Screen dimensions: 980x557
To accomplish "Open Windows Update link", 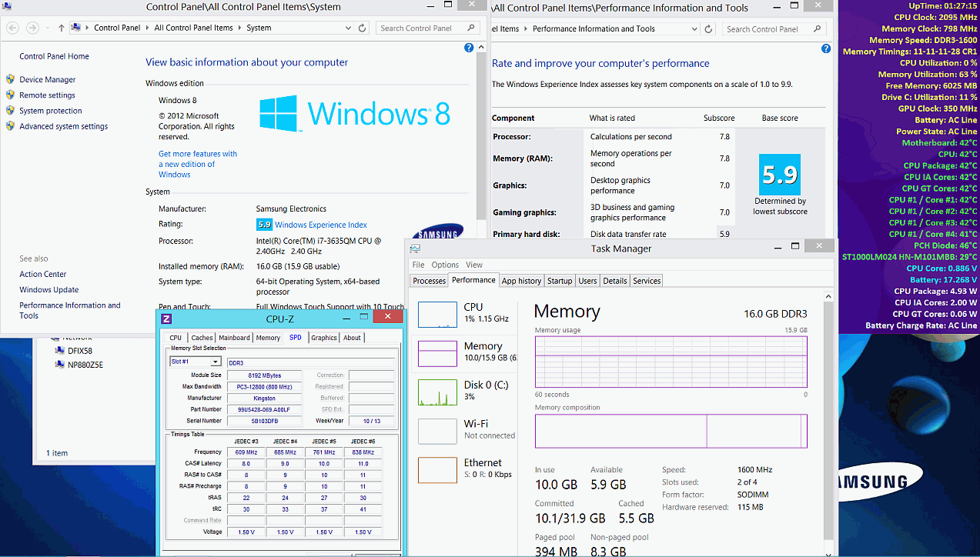I will coord(48,289).
